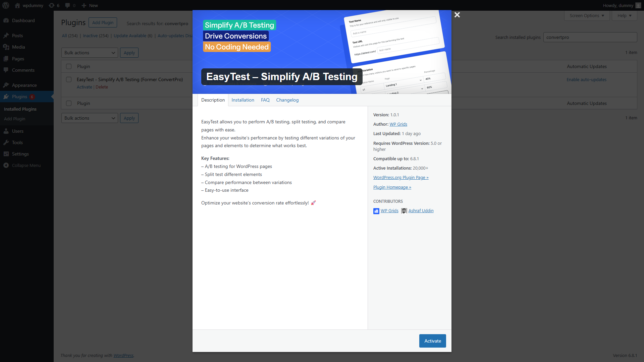The image size is (644, 362).
Task: Open Installed Plugins submenu item
Action: (20, 109)
